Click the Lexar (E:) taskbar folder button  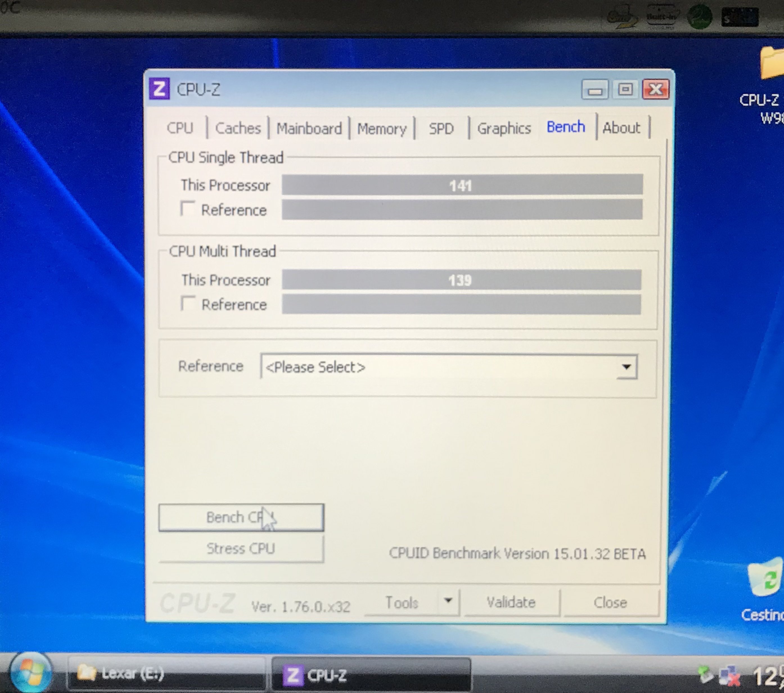point(166,673)
